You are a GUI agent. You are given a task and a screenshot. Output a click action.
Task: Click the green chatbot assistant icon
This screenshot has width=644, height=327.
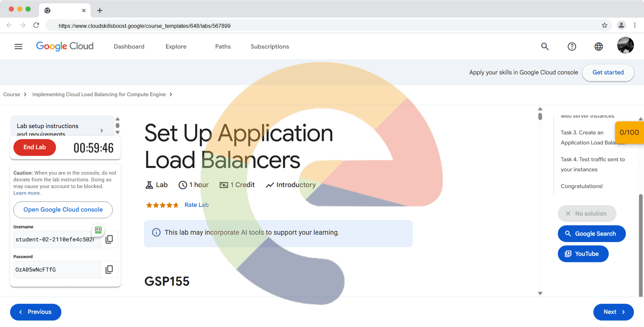(x=98, y=230)
